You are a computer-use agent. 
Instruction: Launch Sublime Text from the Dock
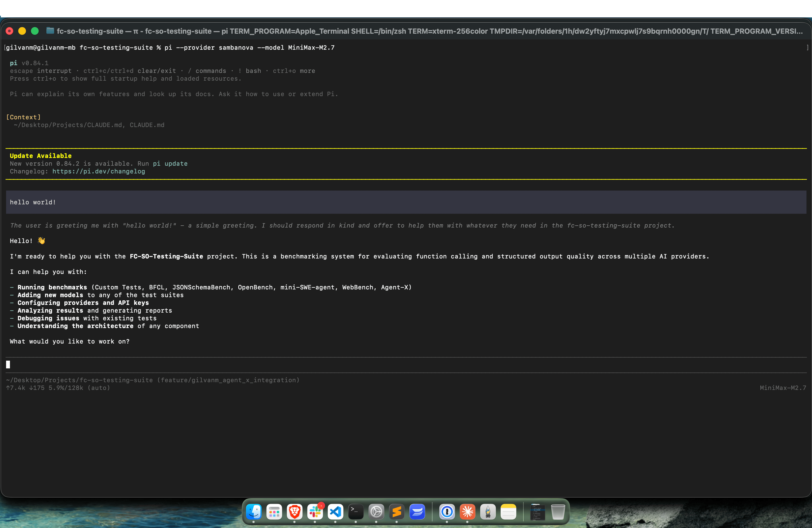[x=396, y=512]
